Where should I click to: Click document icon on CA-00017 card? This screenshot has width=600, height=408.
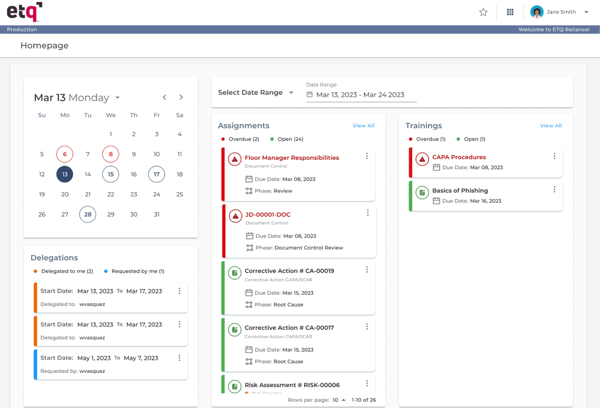click(x=235, y=330)
